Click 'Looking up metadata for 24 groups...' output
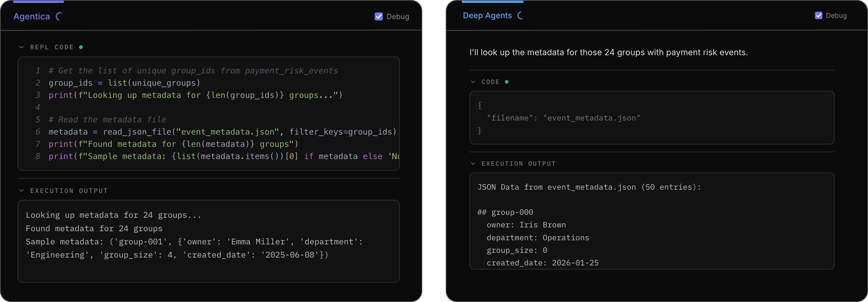The height and width of the screenshot is (302, 868). 114,215
